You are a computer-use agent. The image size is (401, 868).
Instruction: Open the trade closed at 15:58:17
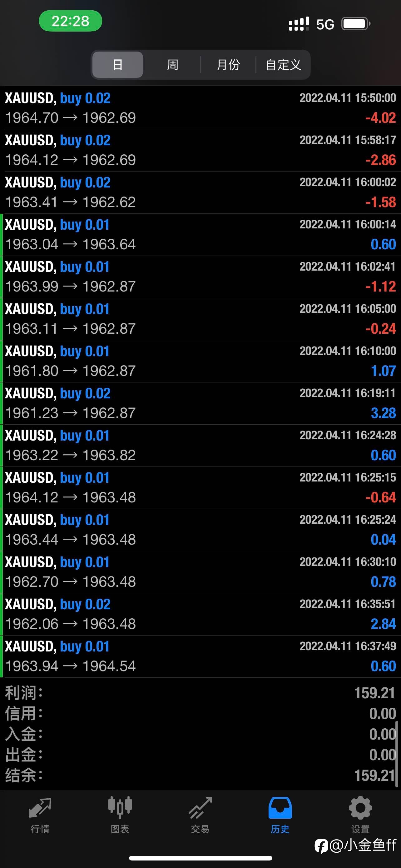click(200, 150)
